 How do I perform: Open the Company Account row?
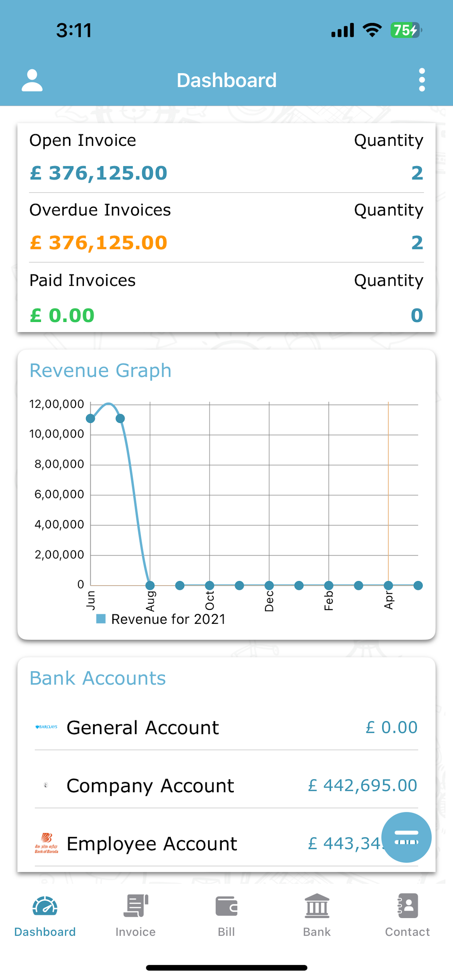[226, 785]
